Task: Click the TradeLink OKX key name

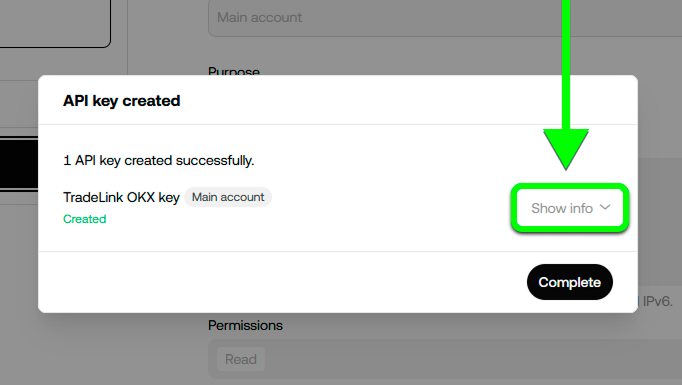Action: click(x=121, y=197)
